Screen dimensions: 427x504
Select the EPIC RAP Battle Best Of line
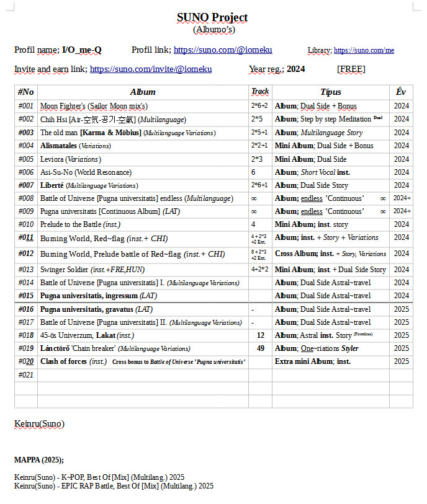114,486
